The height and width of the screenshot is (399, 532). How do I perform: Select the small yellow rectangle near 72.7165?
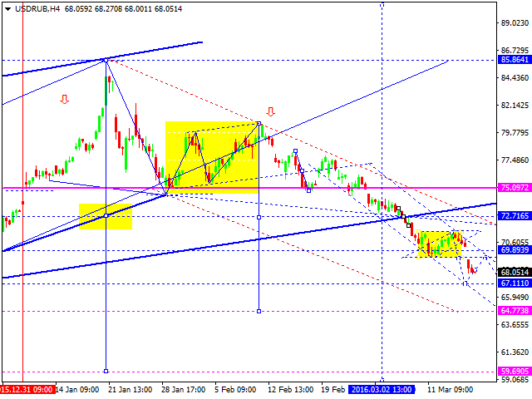(106, 216)
